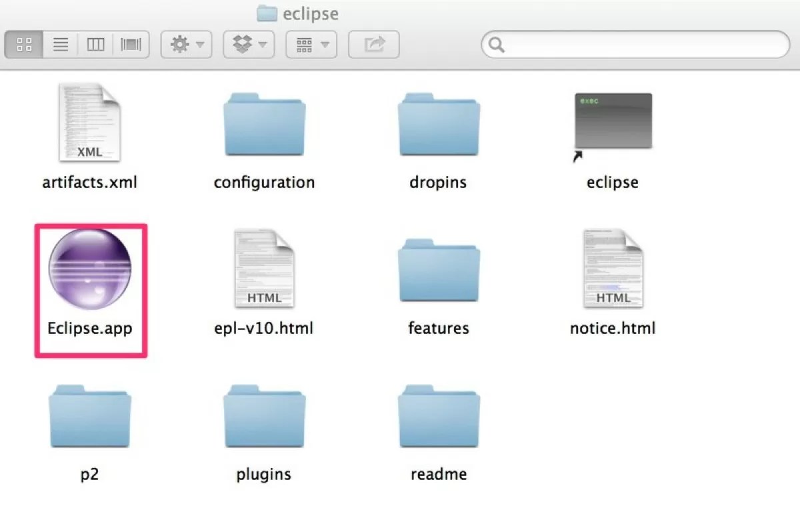The height and width of the screenshot is (532, 800).
Task: Click the "features" folder name
Action: [439, 328]
